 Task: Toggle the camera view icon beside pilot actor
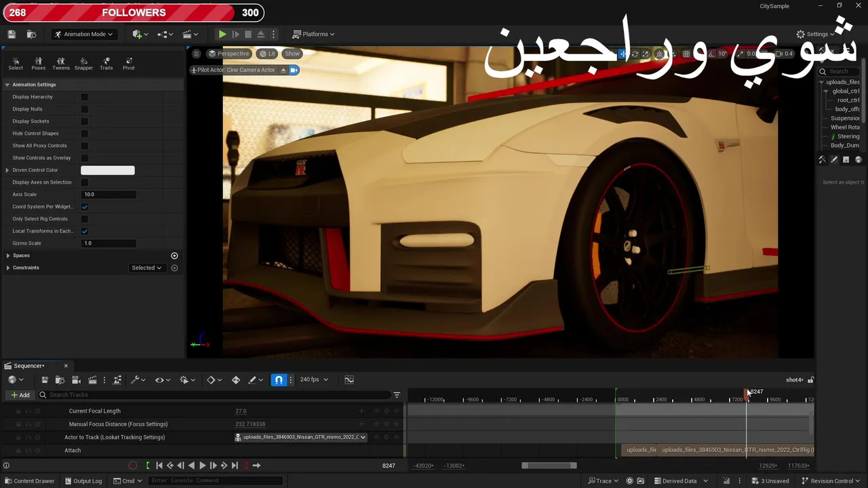point(294,70)
